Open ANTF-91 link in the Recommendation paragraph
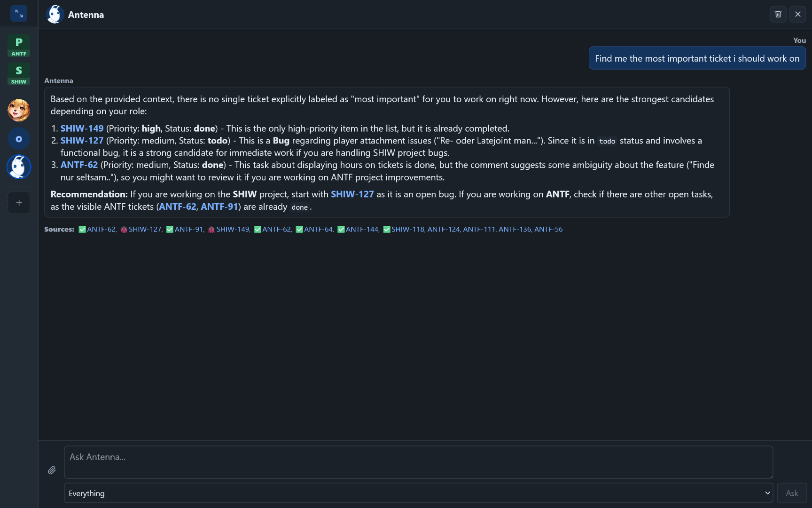The image size is (812, 508). click(x=219, y=206)
